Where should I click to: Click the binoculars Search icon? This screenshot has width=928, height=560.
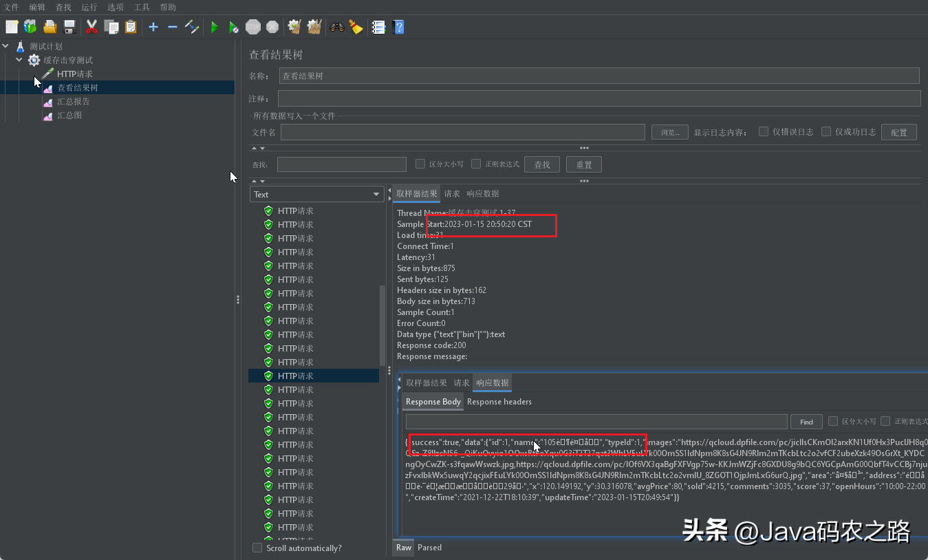coord(337,27)
